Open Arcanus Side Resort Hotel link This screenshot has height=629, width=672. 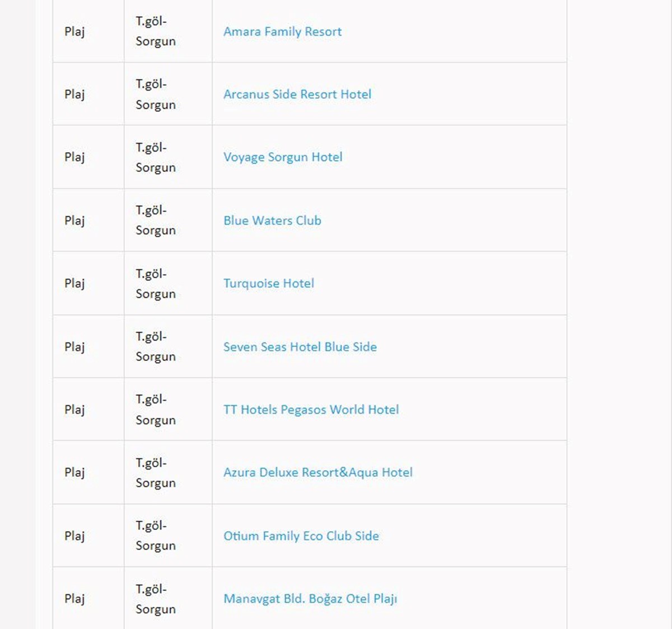[x=297, y=95]
